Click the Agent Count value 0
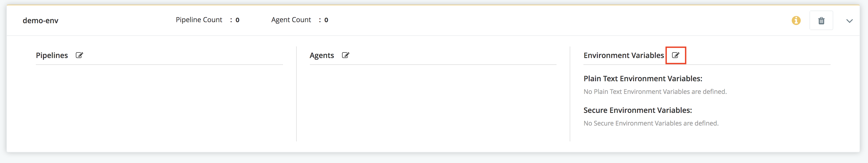 [326, 20]
